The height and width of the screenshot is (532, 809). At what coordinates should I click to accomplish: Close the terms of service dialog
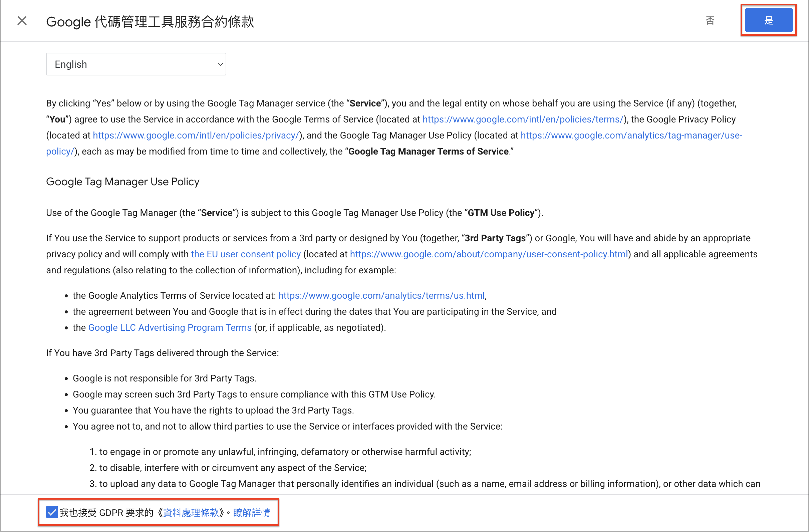(x=22, y=21)
